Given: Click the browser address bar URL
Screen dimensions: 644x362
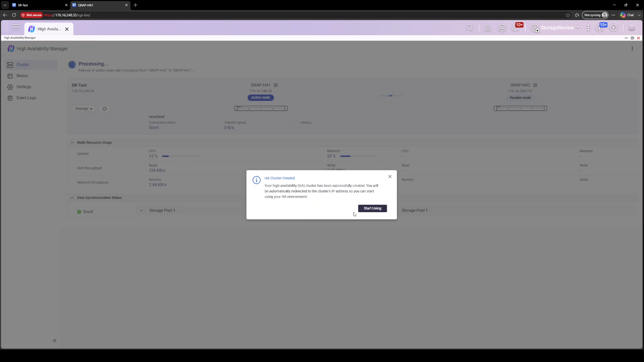Looking at the screenshot, I should pyautogui.click(x=67, y=15).
